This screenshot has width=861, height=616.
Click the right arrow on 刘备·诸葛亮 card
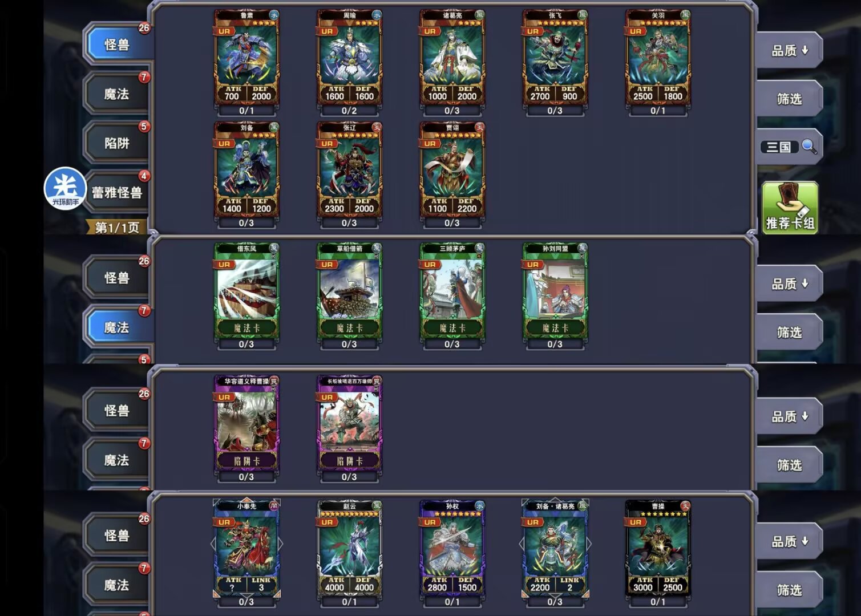[x=589, y=544]
